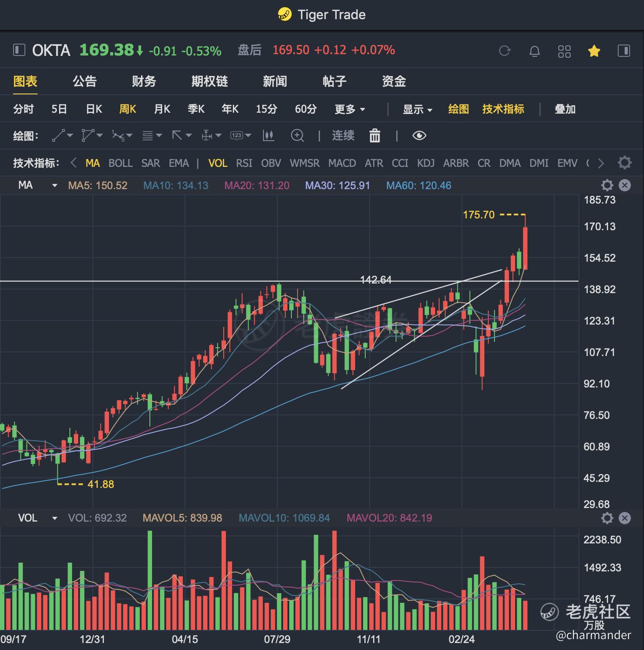Screen dimensions: 644x650
Task: Select the candlestick range tool icon
Action: pyautogui.click(x=268, y=136)
